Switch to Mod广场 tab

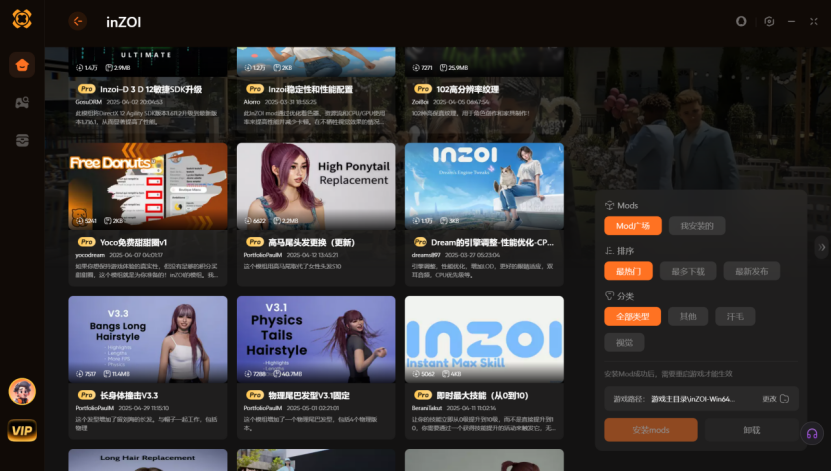[x=633, y=226]
